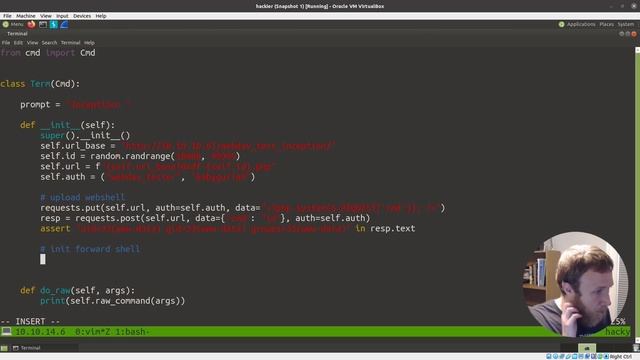Open the VirtualBox View menu
Screen dimensions: 640x360
click(46, 16)
